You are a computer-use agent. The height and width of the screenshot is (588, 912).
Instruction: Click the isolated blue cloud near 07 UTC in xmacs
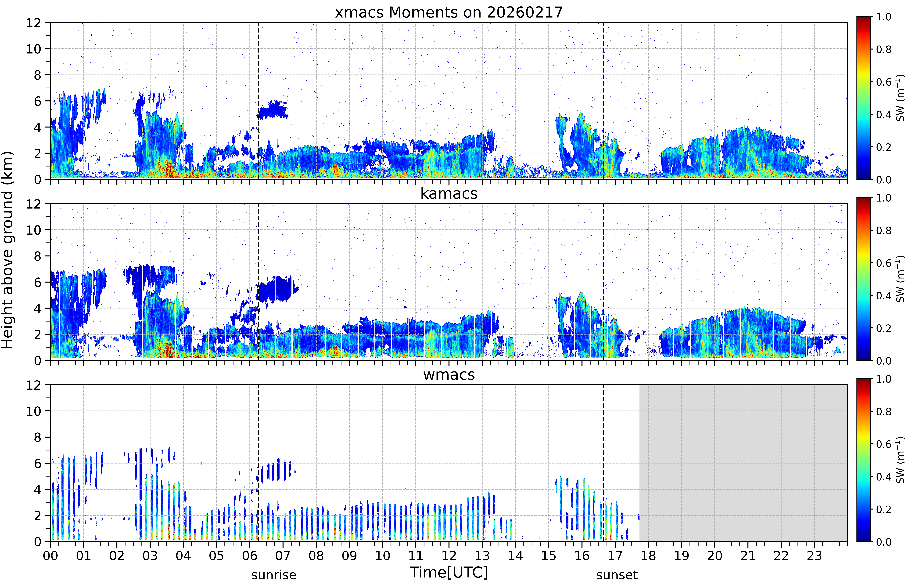click(273, 110)
